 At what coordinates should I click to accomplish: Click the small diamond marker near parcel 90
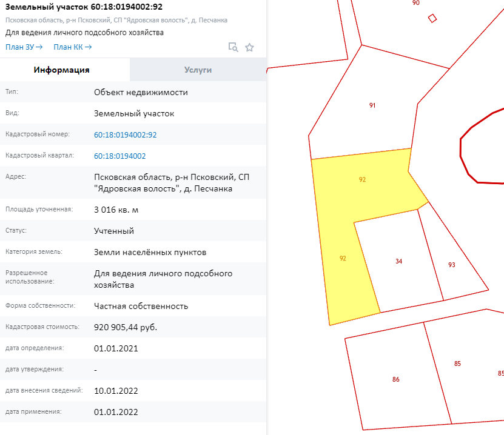(432, 18)
